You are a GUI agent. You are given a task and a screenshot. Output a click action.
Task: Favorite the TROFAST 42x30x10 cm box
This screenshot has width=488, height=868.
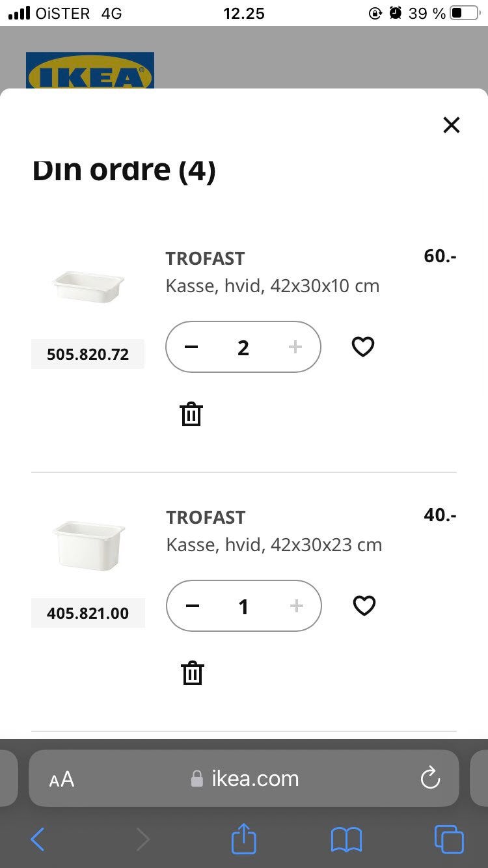(363, 347)
